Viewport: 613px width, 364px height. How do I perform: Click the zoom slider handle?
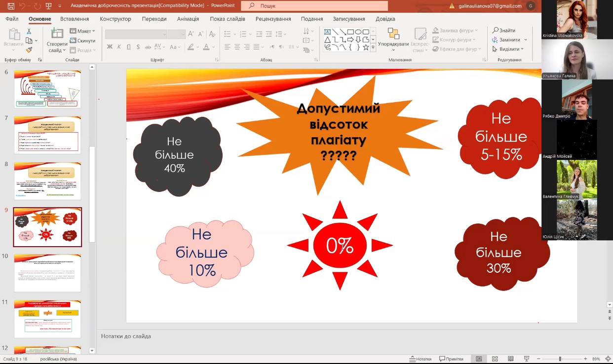[x=560, y=359]
